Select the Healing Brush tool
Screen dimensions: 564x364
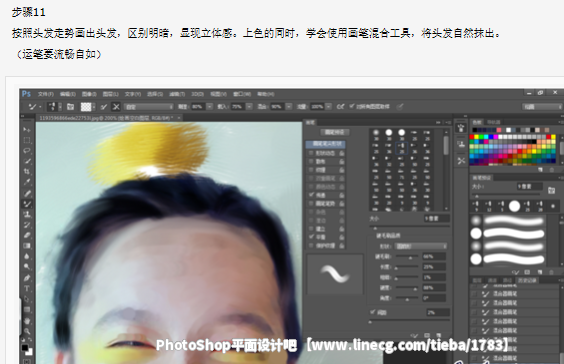click(x=27, y=193)
